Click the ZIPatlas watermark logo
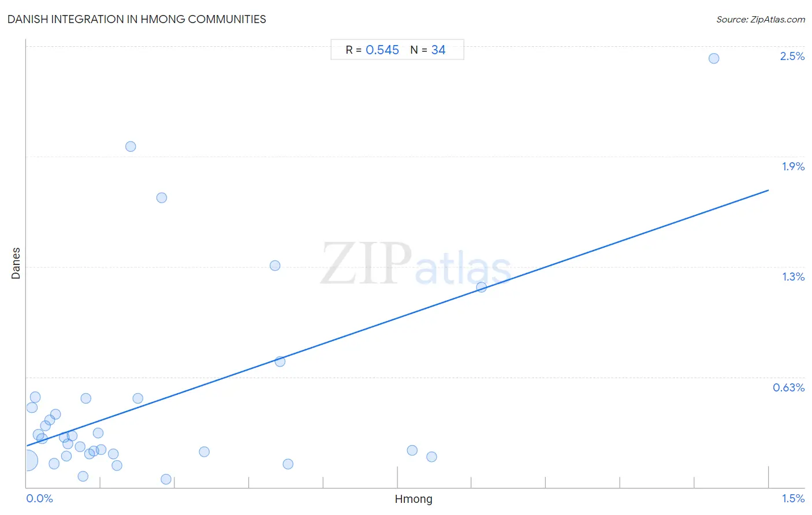This screenshot has height=515, width=812. click(416, 264)
